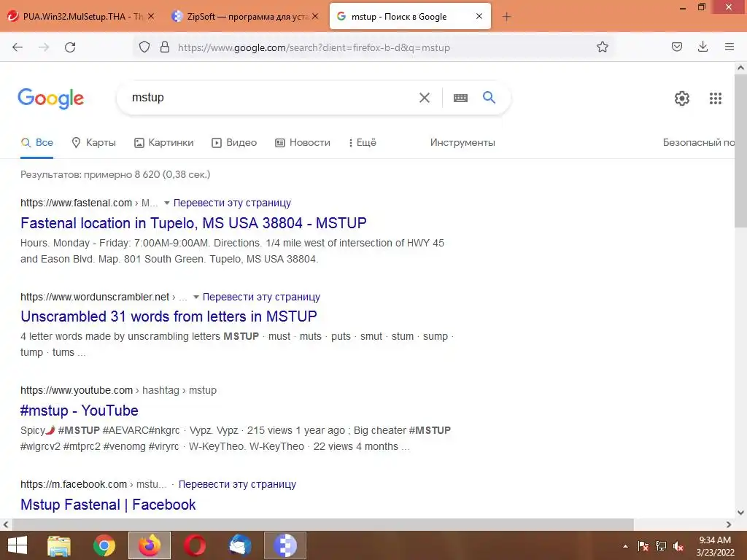Viewport: 747px width, 560px height.
Task: Go to Google home via logo
Action: pyautogui.click(x=51, y=98)
